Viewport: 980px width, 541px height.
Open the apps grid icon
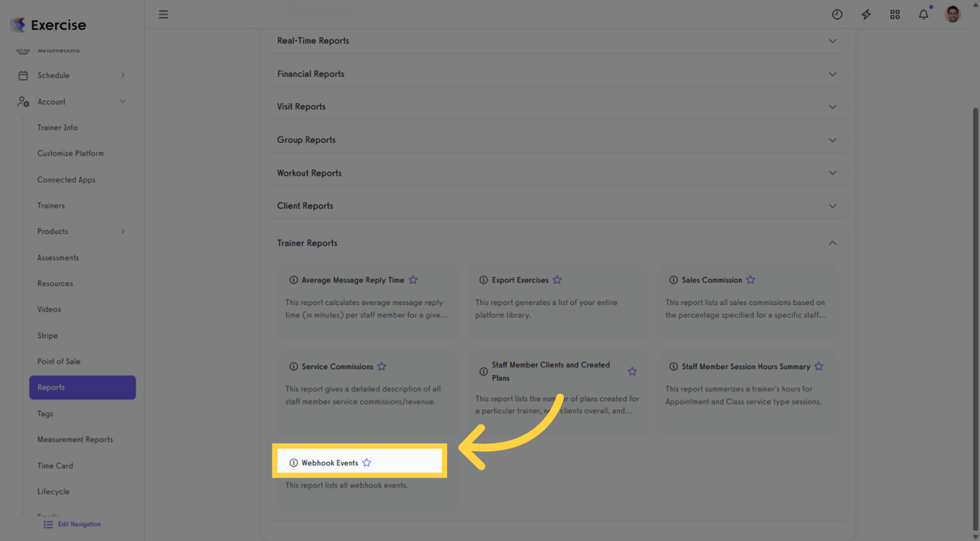[x=895, y=14]
